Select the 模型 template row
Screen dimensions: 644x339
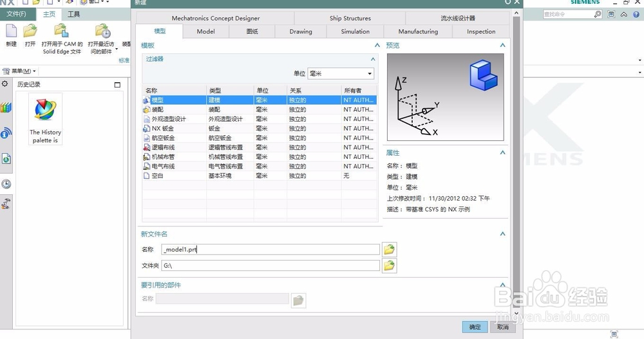click(259, 100)
